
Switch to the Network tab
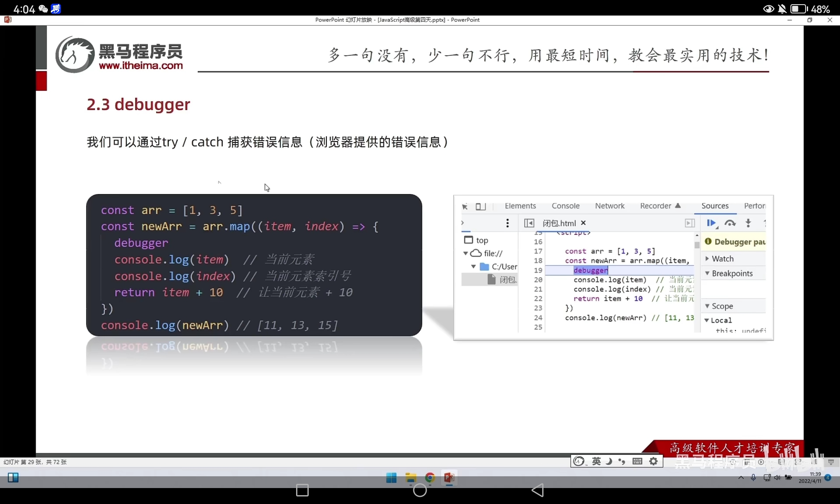point(609,206)
